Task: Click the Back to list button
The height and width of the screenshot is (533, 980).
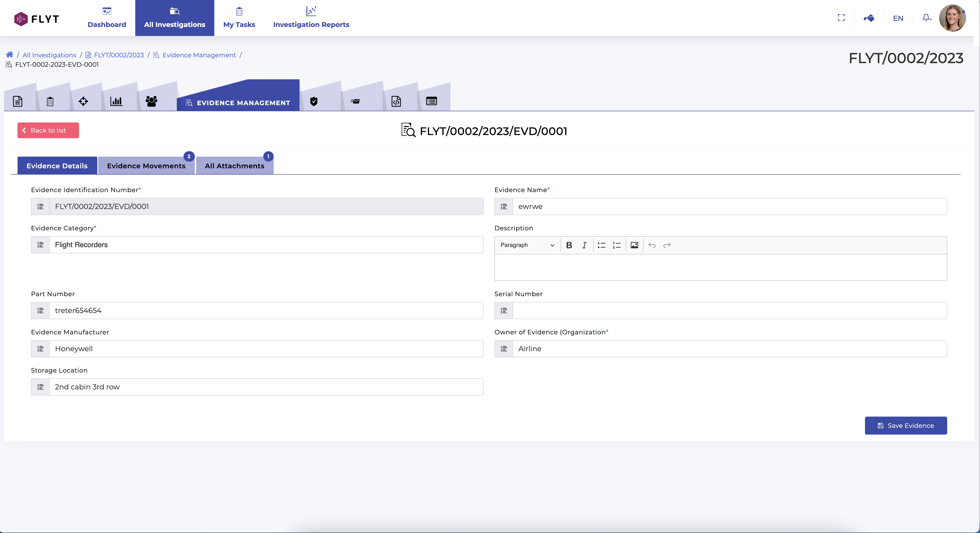Action: 48,131
